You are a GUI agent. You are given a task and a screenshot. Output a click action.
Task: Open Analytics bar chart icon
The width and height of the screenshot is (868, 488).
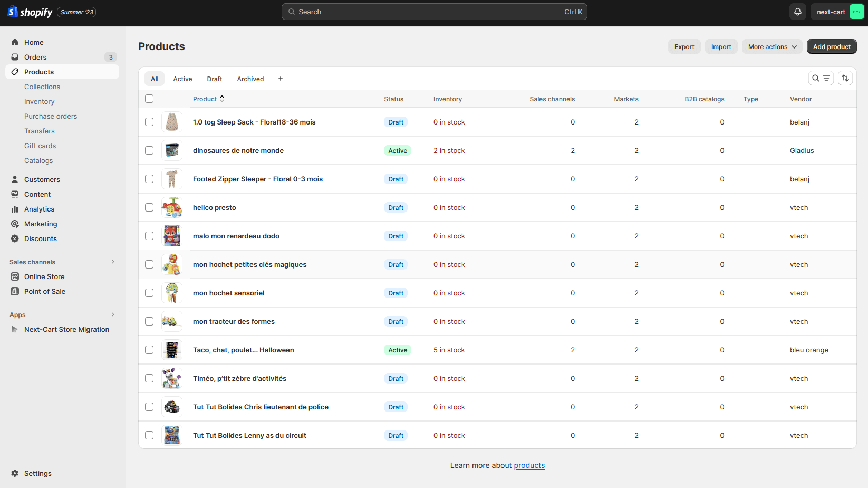pos(15,209)
